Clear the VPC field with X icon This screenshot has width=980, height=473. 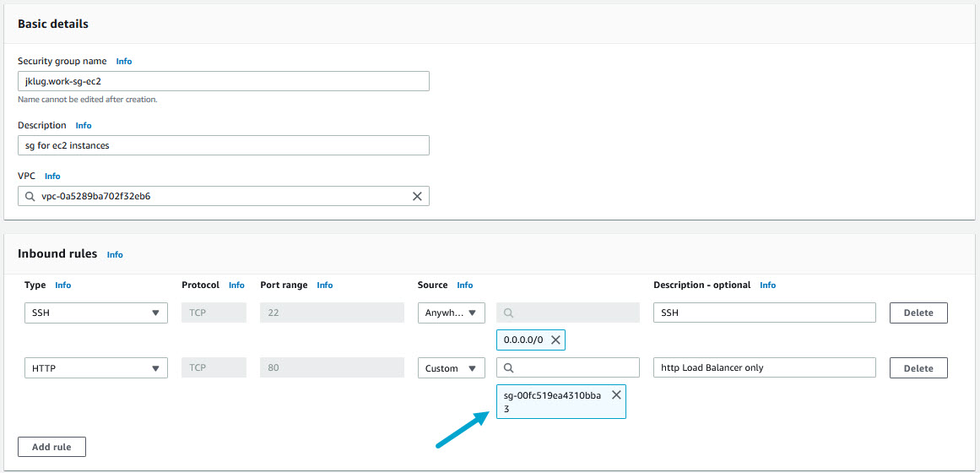coord(417,196)
